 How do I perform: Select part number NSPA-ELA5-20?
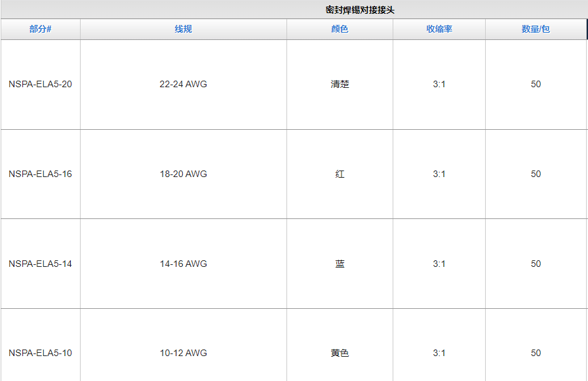click(x=40, y=84)
